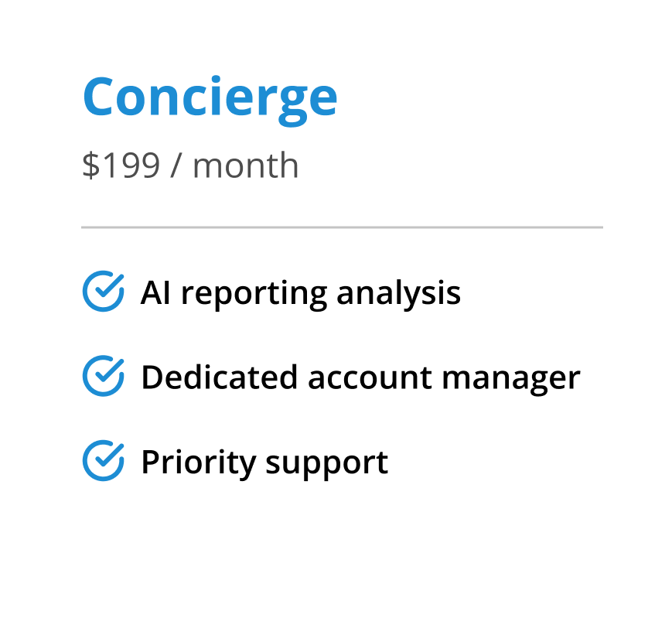Click the "$199" amount in the price
The height and width of the screenshot is (635, 672).
pos(120,166)
